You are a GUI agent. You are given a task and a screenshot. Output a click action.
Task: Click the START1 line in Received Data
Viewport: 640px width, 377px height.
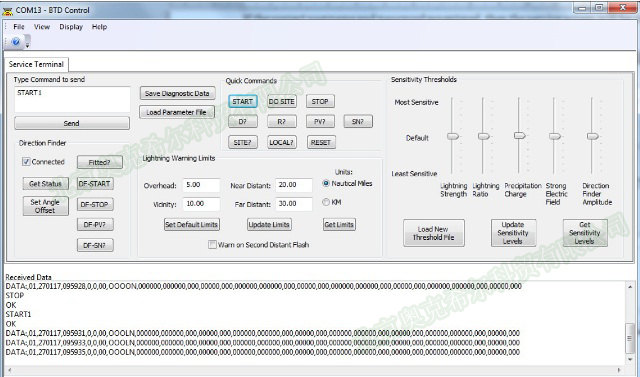click(18, 314)
